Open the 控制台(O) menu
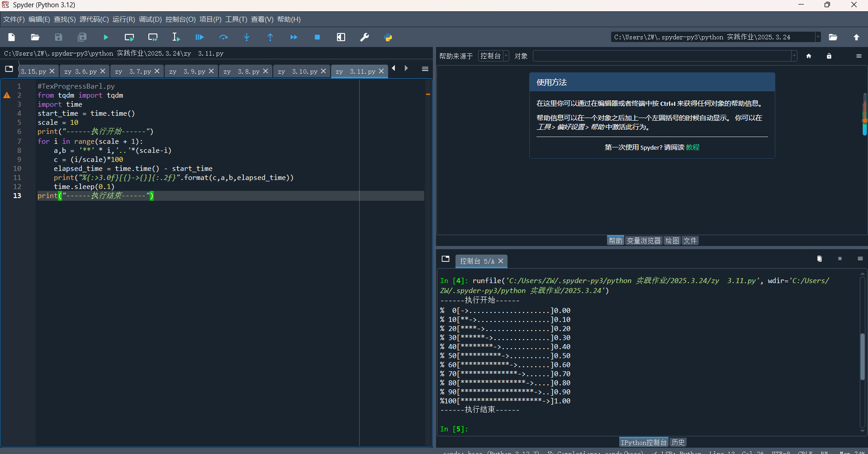 tap(180, 19)
